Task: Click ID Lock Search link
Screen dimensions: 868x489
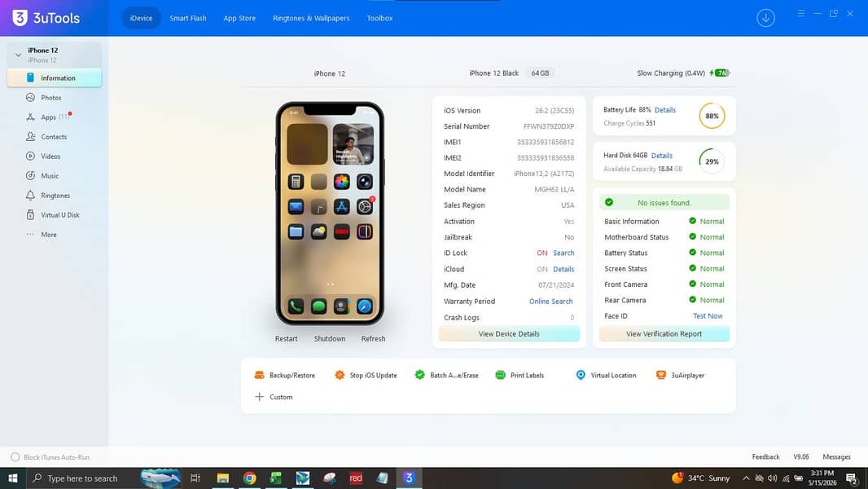Action: coord(563,253)
